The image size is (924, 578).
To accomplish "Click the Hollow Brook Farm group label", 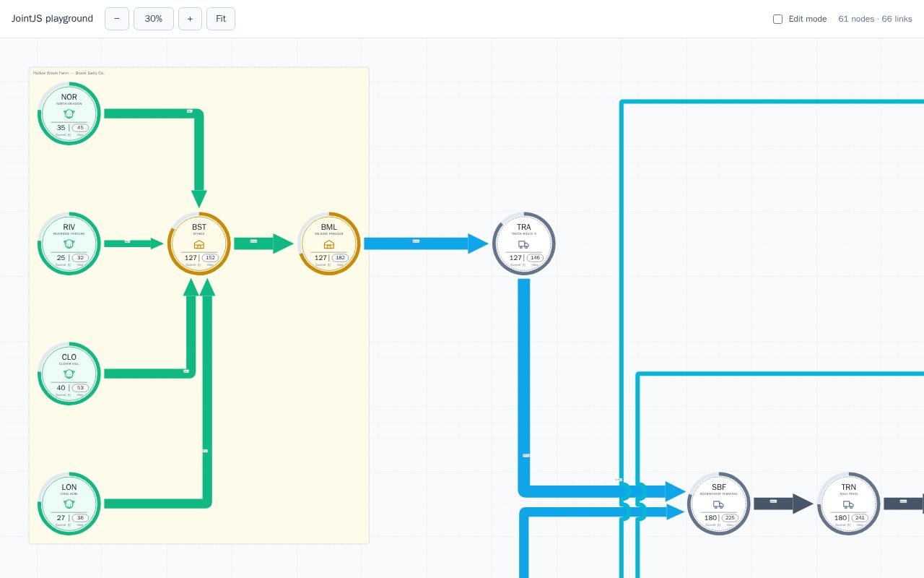I will 69,73.
